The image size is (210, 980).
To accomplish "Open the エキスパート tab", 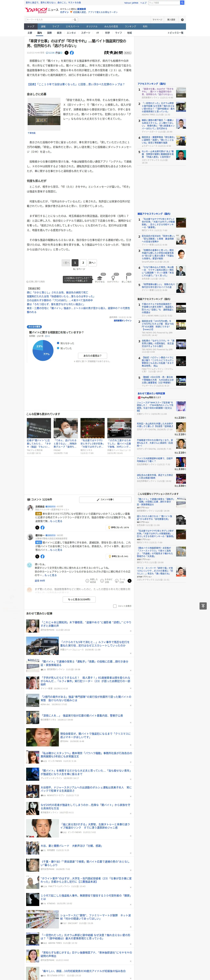I will pyautogui.click(x=72, y=26).
